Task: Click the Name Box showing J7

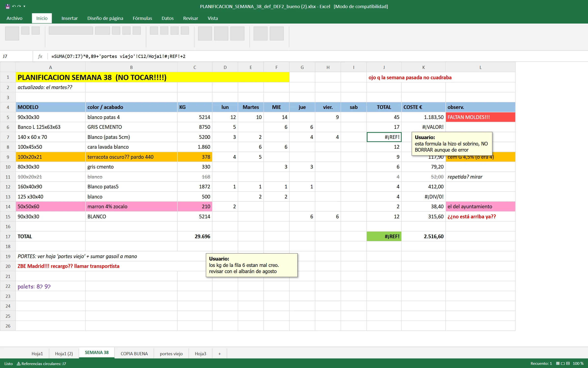Action: click(16, 56)
